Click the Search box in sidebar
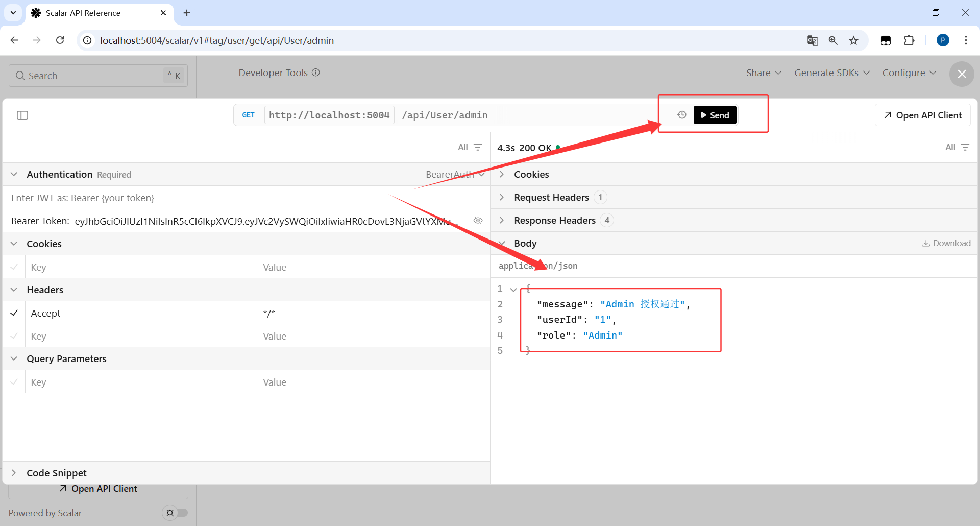 (98, 76)
